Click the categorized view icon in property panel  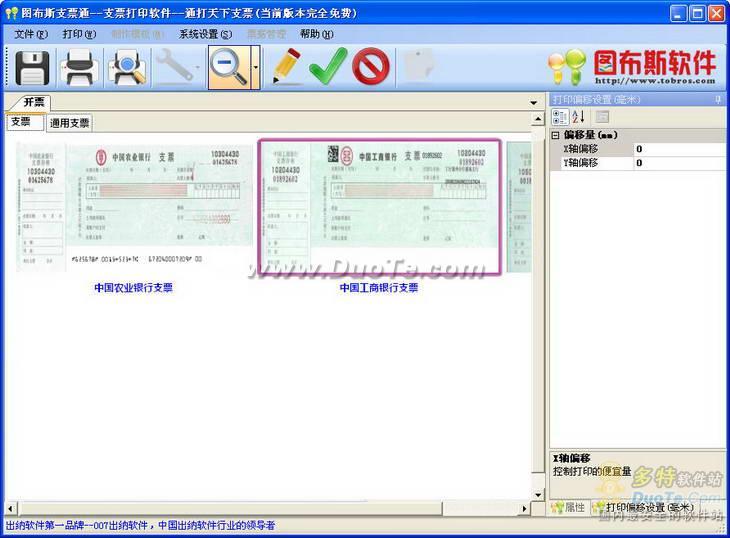[x=560, y=116]
